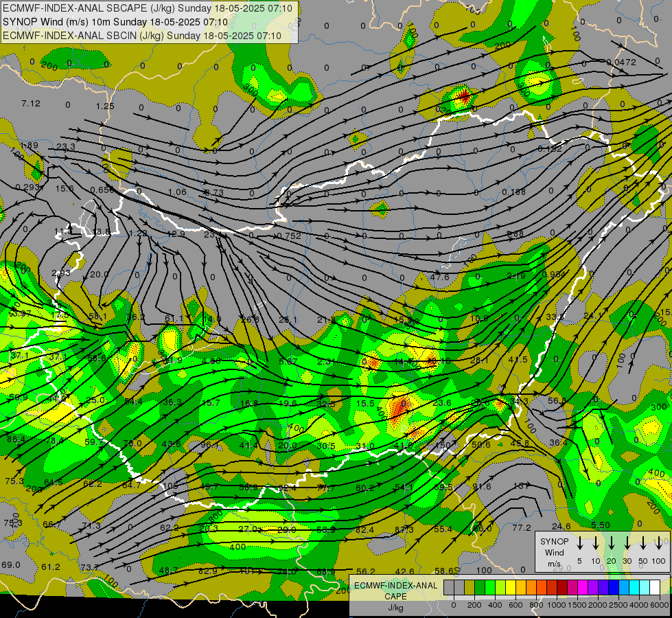This screenshot has height=618, width=672.
Task: Pick the bright magenta CAPE legend swatch
Action: tap(583, 588)
